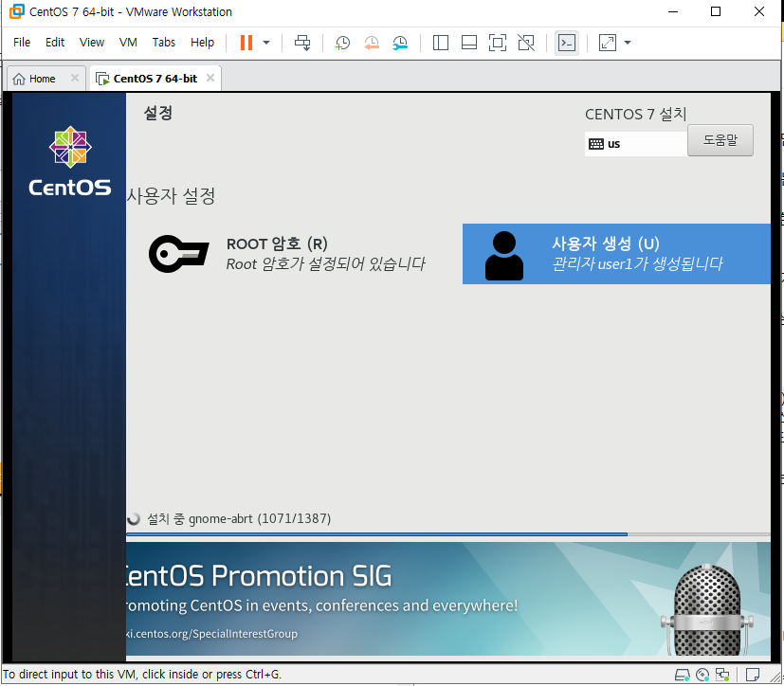Image resolution: width=784 pixels, height=686 pixels.
Task: Open the power options dropdown arrow
Action: click(266, 43)
